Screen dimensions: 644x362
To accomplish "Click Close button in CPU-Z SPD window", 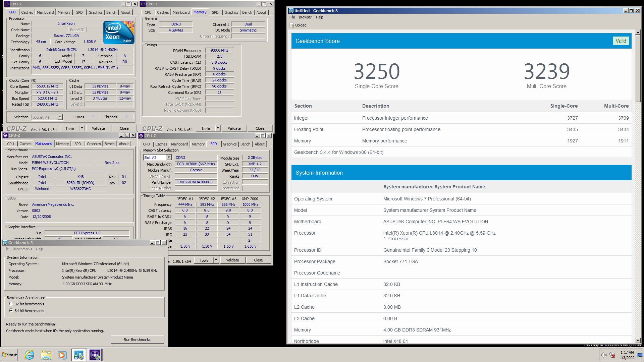I will 258,260.
